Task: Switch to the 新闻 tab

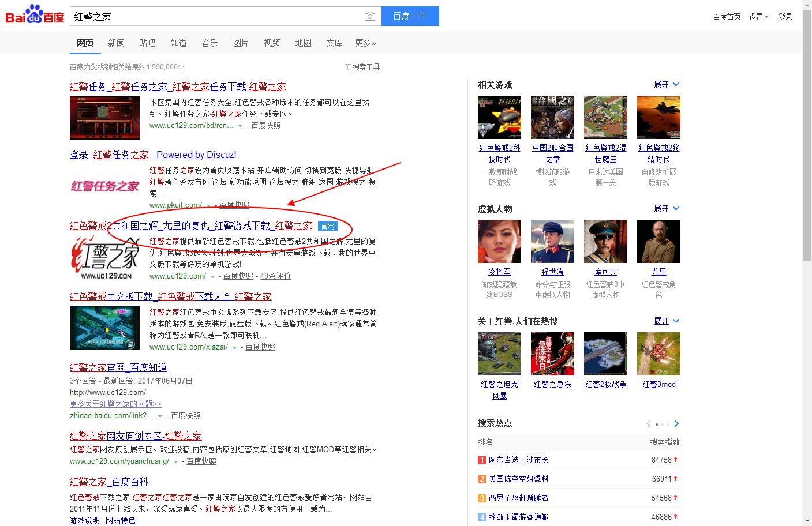Action: [x=116, y=43]
